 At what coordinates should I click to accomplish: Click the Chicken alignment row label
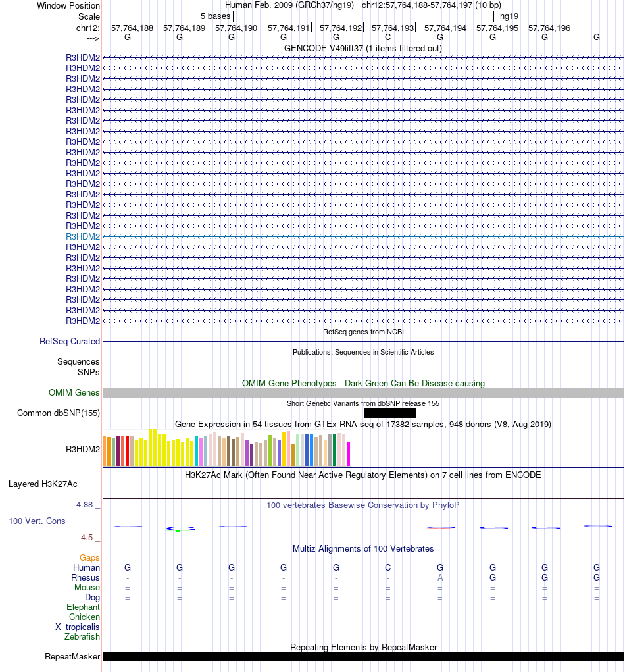click(x=84, y=617)
